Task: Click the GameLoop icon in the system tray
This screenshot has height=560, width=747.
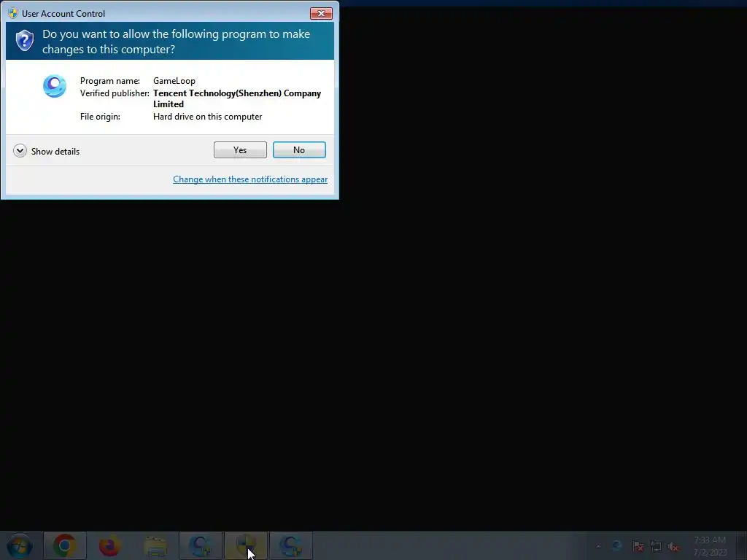Action: (x=617, y=546)
